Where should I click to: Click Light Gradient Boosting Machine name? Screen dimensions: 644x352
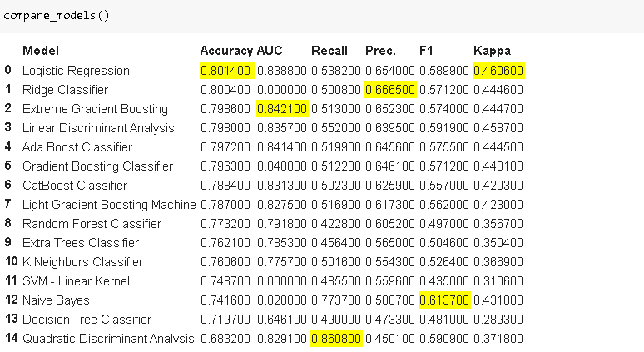coord(109,205)
